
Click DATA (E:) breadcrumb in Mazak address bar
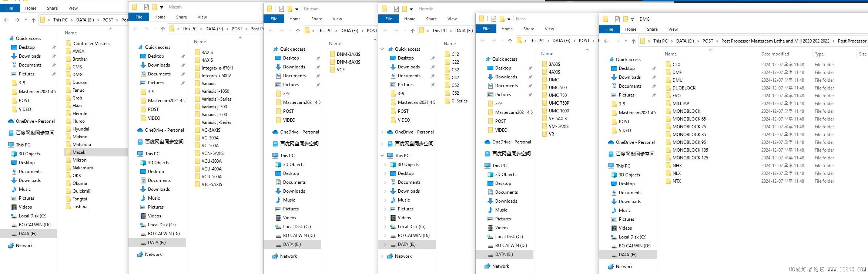pos(214,29)
